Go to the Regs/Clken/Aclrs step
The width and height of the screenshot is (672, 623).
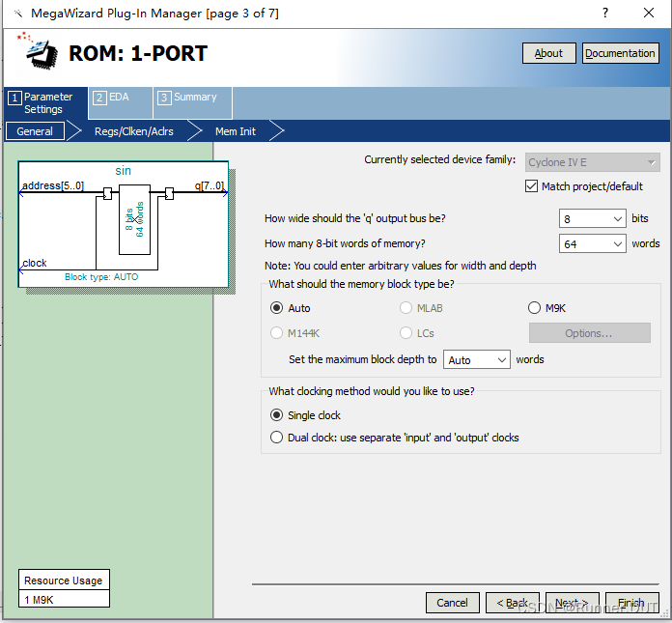133,131
